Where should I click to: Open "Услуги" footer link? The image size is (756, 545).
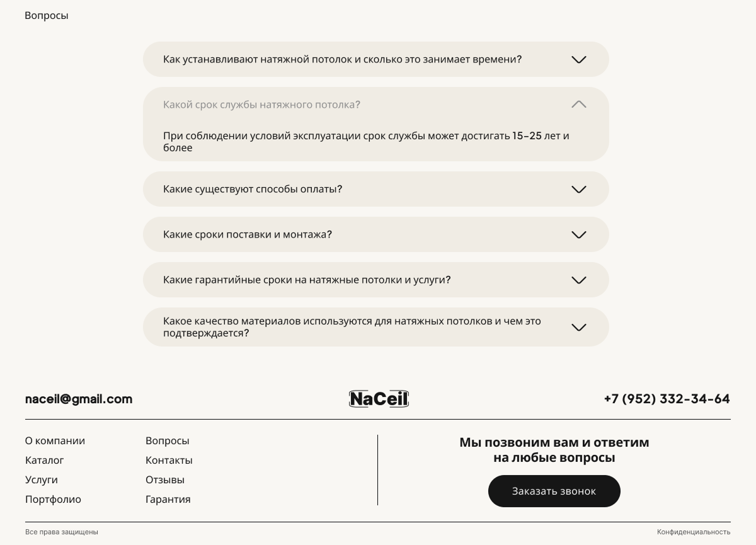42,479
